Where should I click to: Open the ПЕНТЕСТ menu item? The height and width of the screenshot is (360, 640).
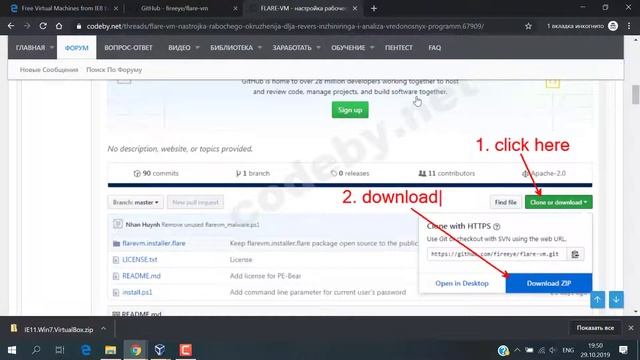pos(399,48)
